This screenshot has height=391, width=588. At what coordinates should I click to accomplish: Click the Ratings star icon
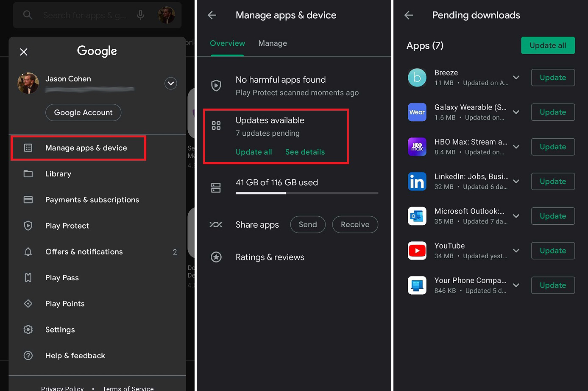pyautogui.click(x=216, y=257)
